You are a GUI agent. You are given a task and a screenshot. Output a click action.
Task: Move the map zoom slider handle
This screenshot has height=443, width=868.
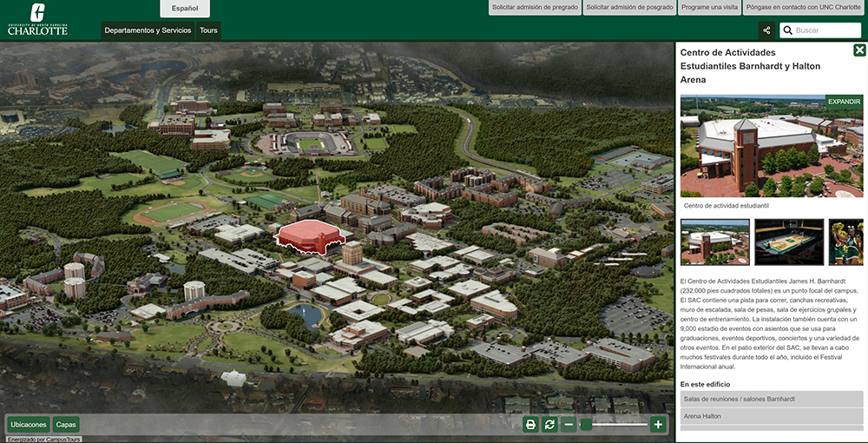(586, 425)
